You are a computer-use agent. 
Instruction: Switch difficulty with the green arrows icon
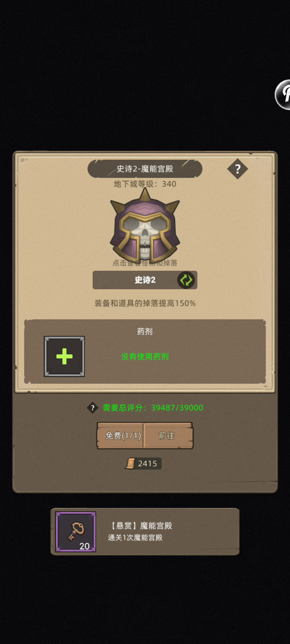coord(186,280)
